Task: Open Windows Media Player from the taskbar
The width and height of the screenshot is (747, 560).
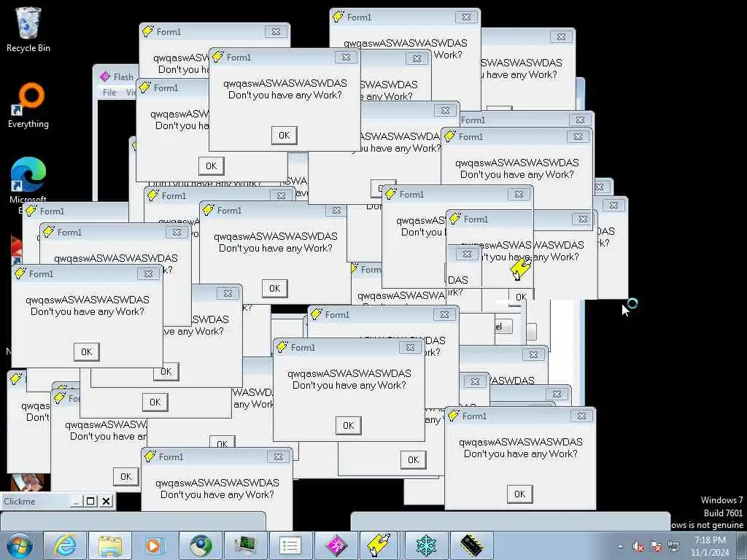Action: pos(154,545)
